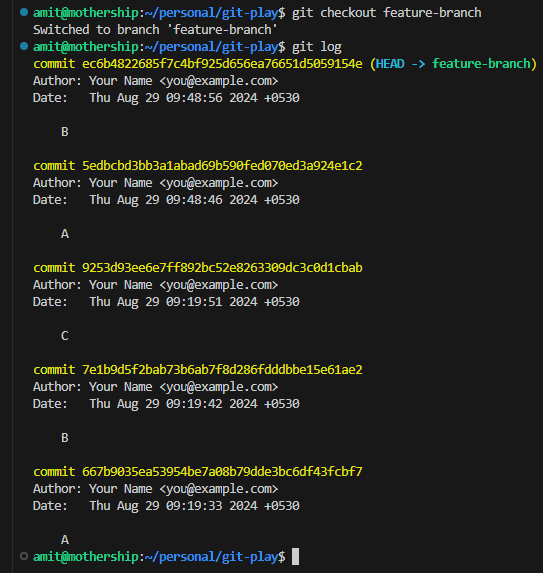The width and height of the screenshot is (543, 573).
Task: Click commit message C under 9253d93 commit
Action: (x=65, y=335)
